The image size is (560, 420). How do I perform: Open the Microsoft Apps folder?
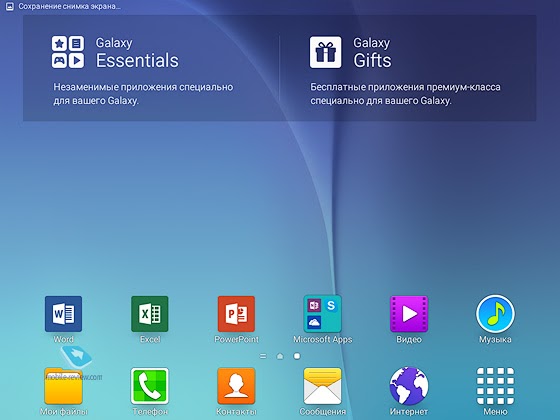tap(322, 314)
